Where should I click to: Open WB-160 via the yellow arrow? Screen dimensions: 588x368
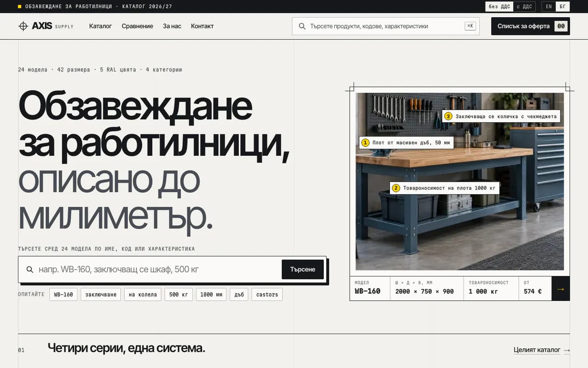[x=560, y=289]
